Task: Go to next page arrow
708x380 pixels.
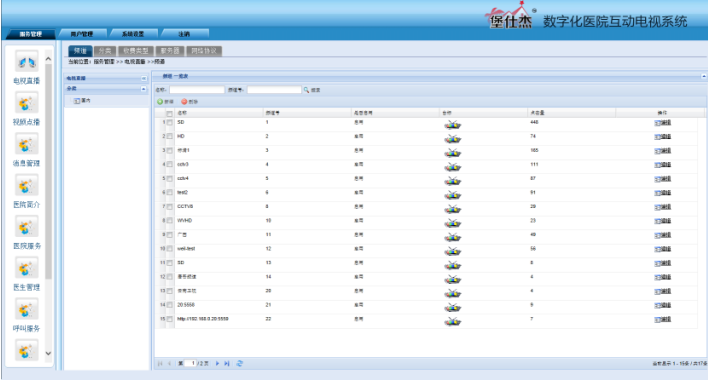Action: [217, 363]
